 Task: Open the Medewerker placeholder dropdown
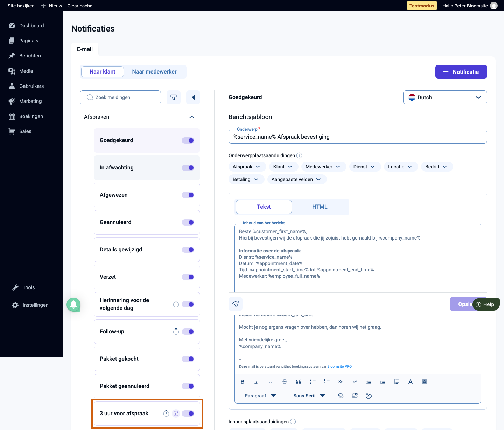coord(323,167)
